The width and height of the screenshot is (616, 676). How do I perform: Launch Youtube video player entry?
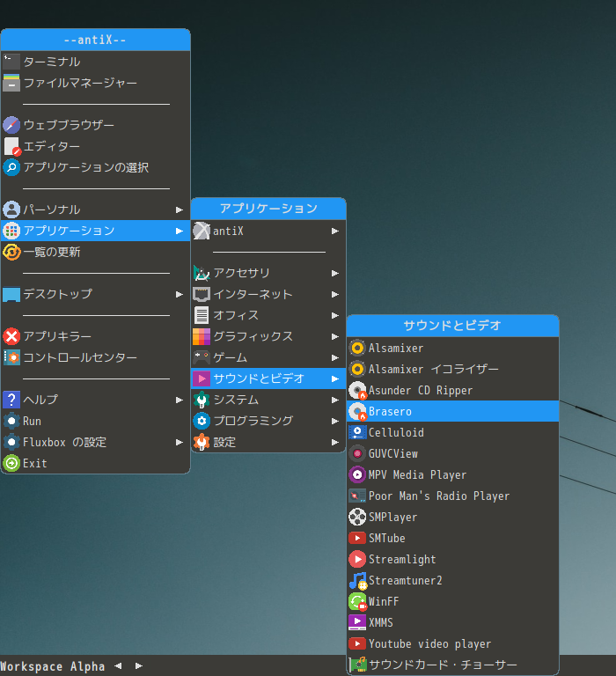(x=452, y=643)
